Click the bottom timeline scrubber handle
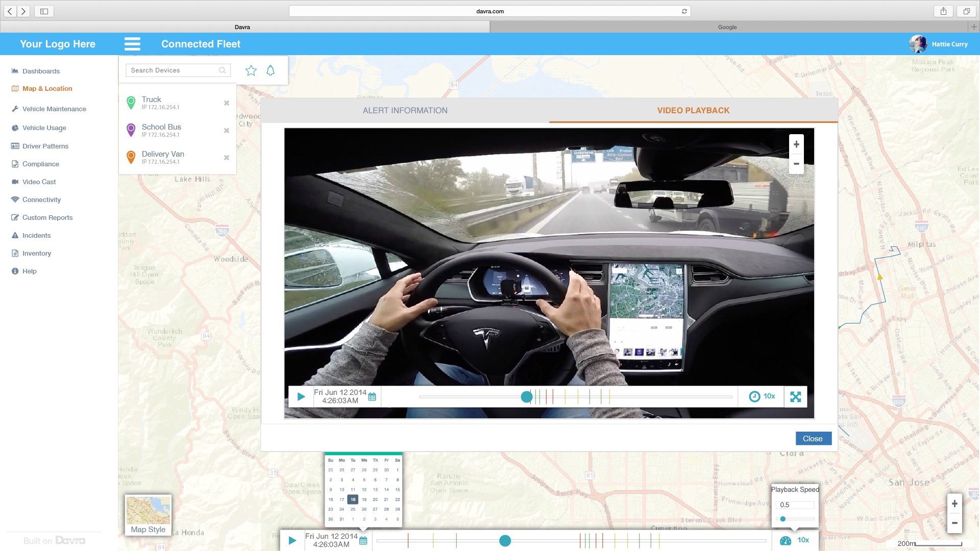The image size is (980, 551). (x=505, y=540)
